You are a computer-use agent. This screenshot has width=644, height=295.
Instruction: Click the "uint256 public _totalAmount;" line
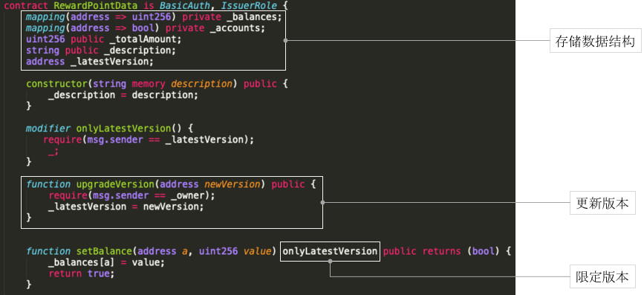click(x=103, y=39)
